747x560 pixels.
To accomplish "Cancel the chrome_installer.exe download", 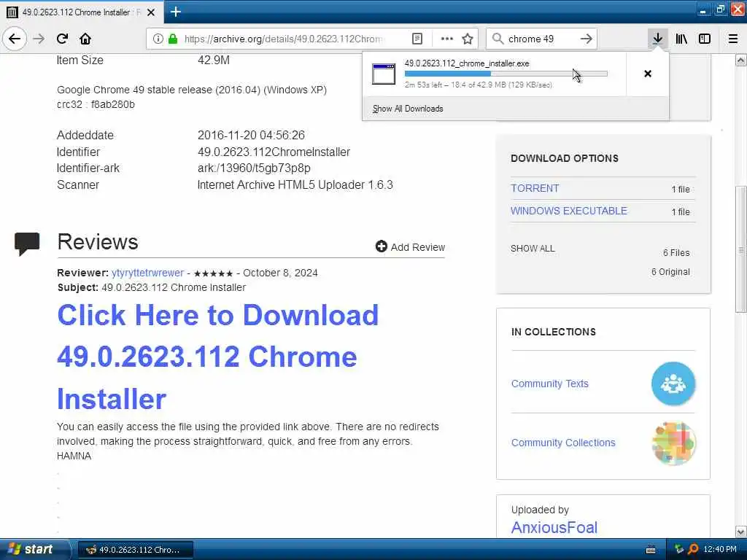I will point(648,74).
